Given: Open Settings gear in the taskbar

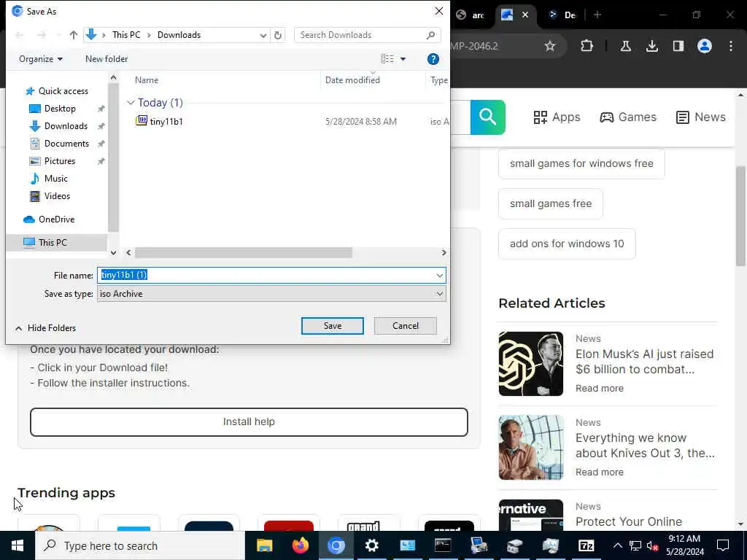Looking at the screenshot, I should [371, 545].
